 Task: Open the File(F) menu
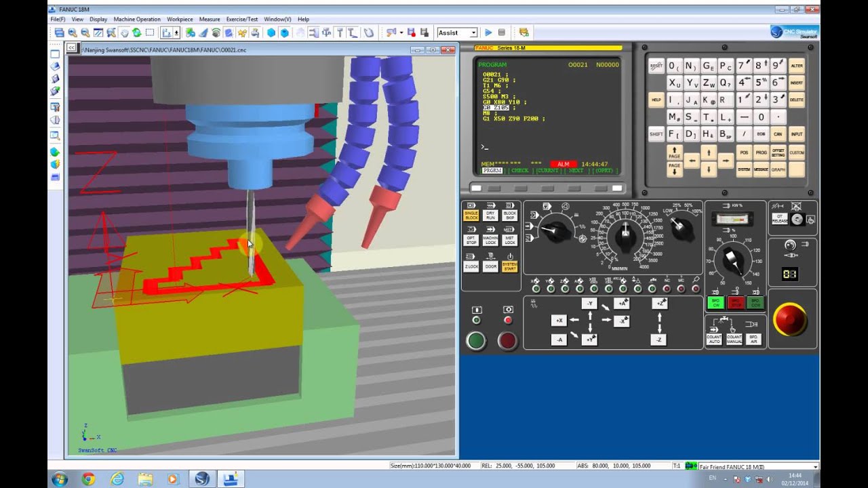[x=58, y=20]
